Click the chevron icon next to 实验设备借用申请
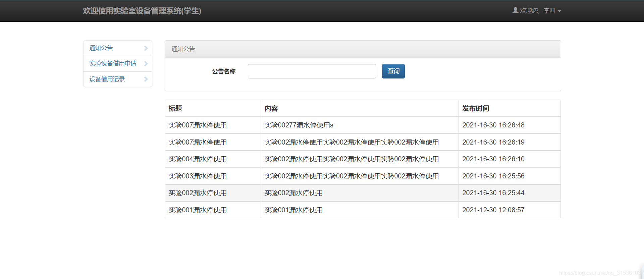644x279 pixels. pyautogui.click(x=146, y=64)
